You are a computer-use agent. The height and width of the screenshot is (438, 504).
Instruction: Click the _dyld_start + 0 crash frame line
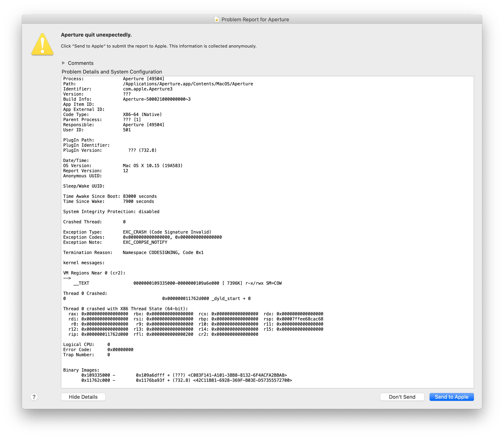[x=157, y=298]
